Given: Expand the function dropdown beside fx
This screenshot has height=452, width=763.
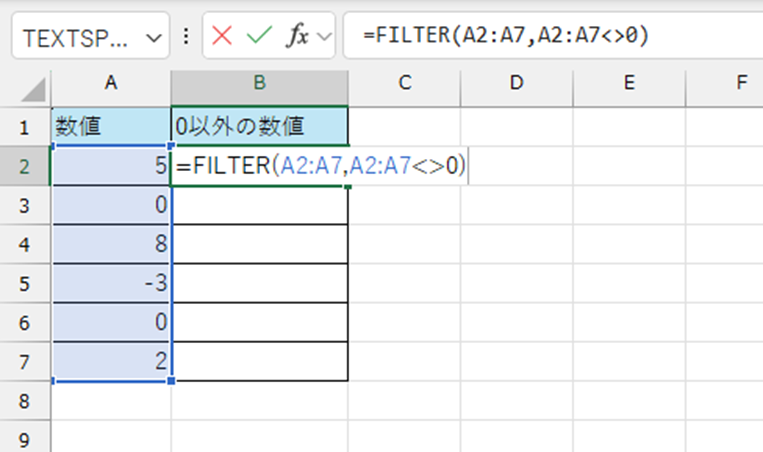Looking at the screenshot, I should pyautogui.click(x=324, y=38).
